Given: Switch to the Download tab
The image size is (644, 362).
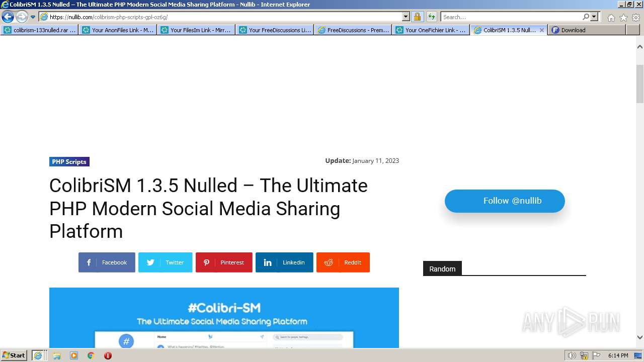Looking at the screenshot, I should [x=587, y=30].
